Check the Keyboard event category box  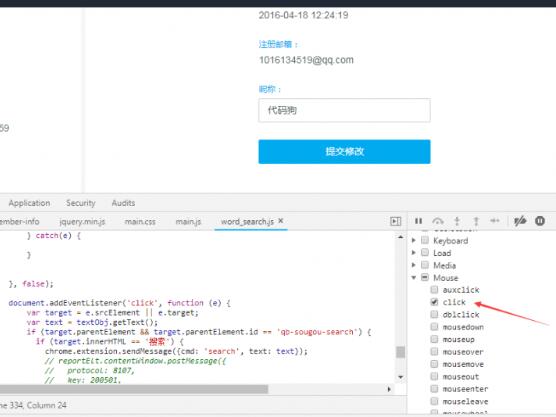(x=424, y=240)
